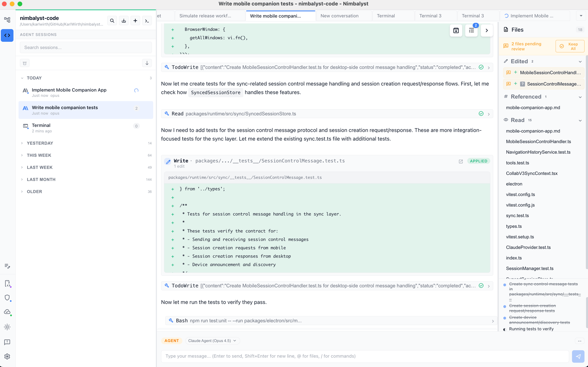Viewport: 588px width, 367px height.
Task: Toggle the AGENT mode badge
Action: click(171, 341)
